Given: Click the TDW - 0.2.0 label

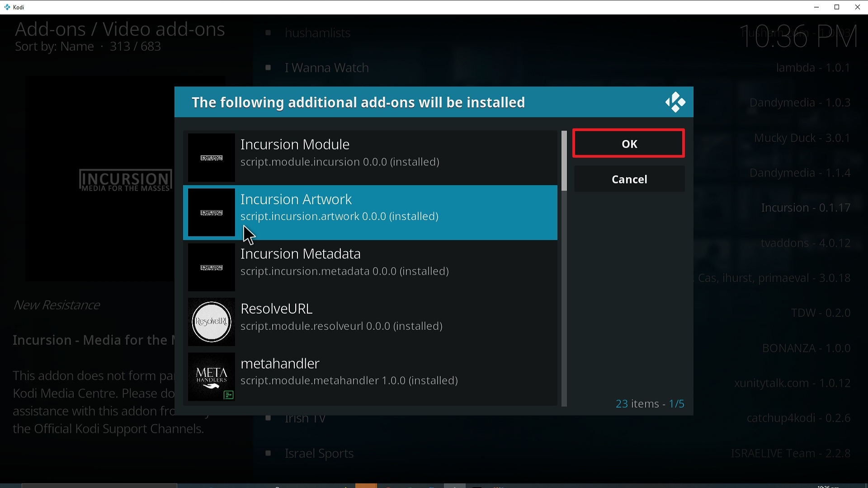Looking at the screenshot, I should point(821,313).
